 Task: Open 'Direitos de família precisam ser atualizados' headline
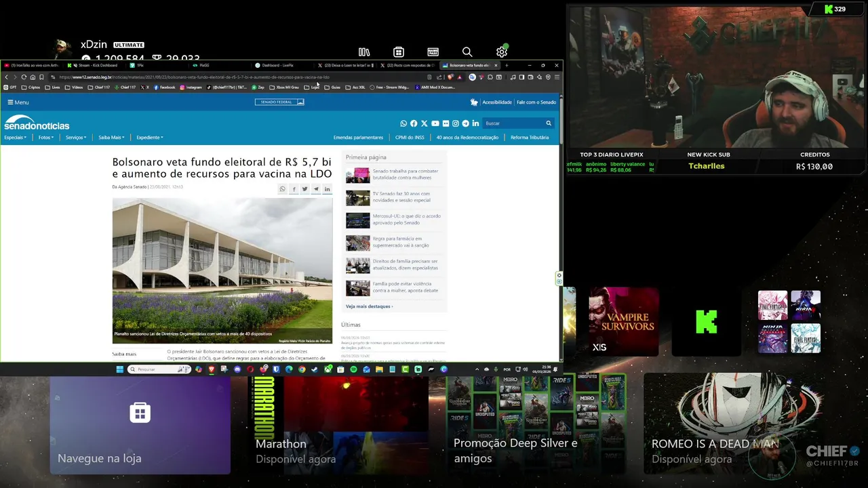[x=405, y=264]
